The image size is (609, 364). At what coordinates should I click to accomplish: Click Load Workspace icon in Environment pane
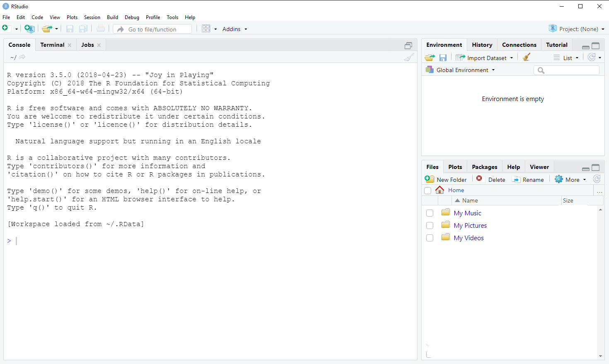pyautogui.click(x=430, y=58)
